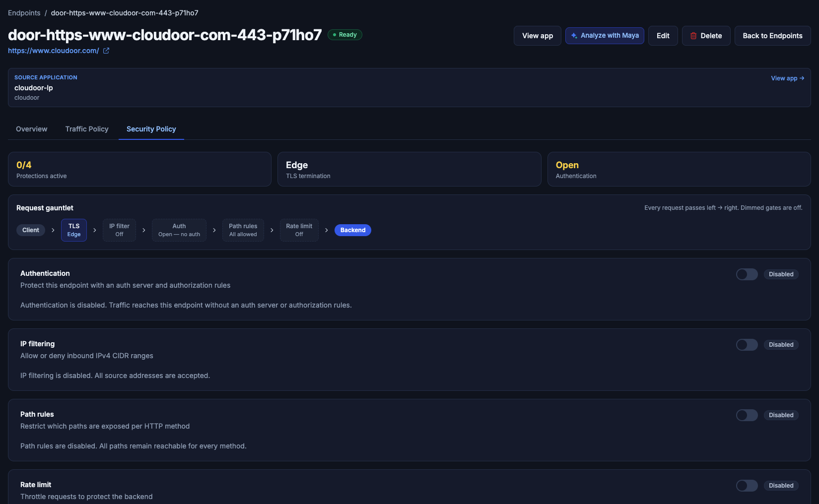Turn on the IP filtering toggle
Image resolution: width=819 pixels, height=504 pixels.
[747, 345]
